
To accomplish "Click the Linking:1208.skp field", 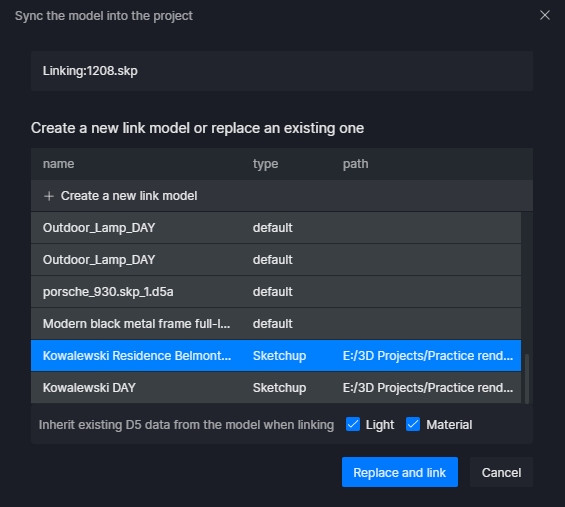I will pyautogui.click(x=282, y=71).
